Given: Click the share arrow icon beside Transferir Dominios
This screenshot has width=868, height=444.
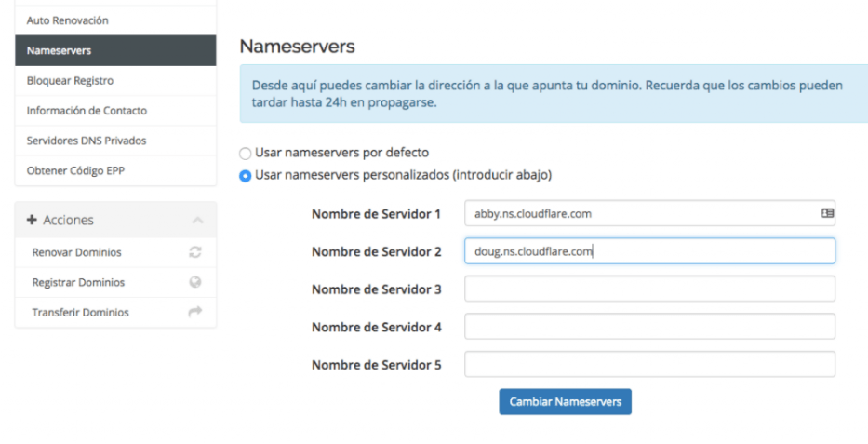Looking at the screenshot, I should (194, 312).
